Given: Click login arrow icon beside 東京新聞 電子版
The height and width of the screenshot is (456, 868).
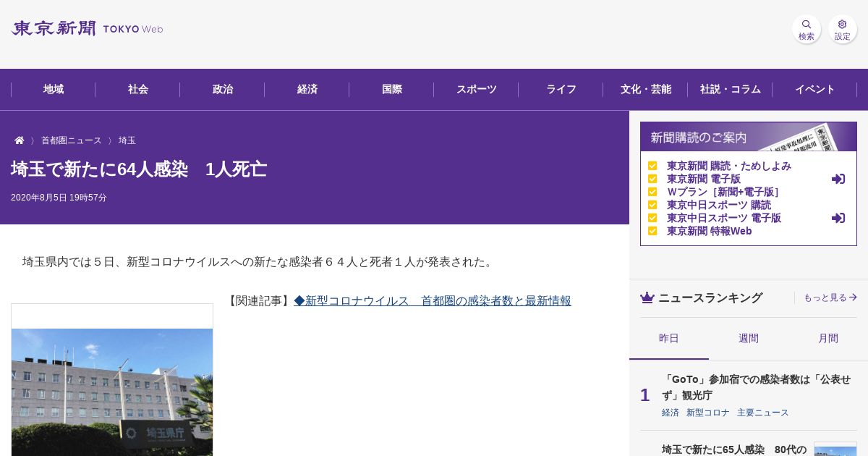Looking at the screenshot, I should [x=838, y=179].
